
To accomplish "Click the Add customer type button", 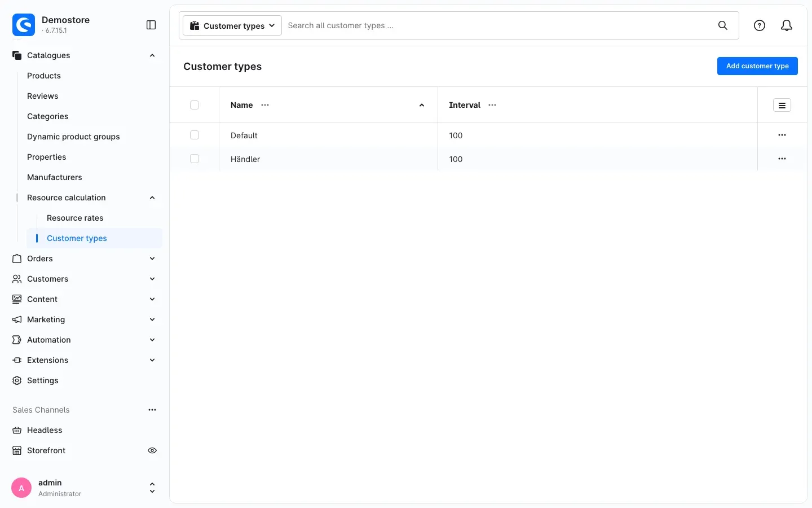I will click(x=757, y=66).
